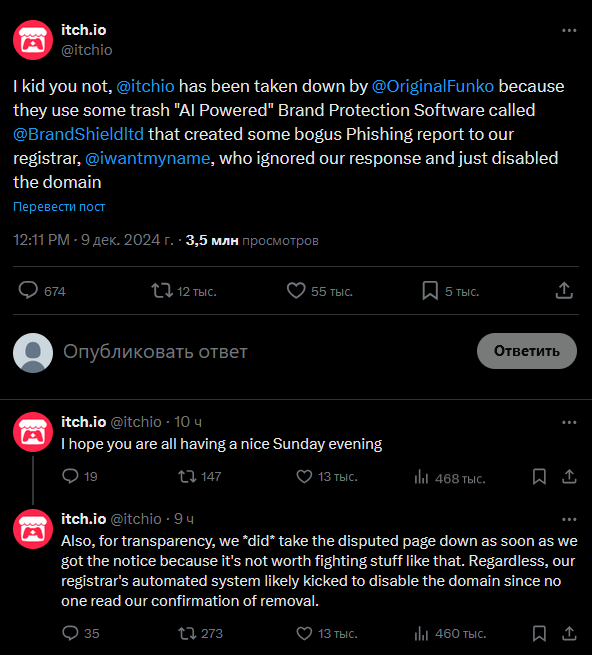
Task: Like the main post with 55 тыс. likes
Action: 296,291
